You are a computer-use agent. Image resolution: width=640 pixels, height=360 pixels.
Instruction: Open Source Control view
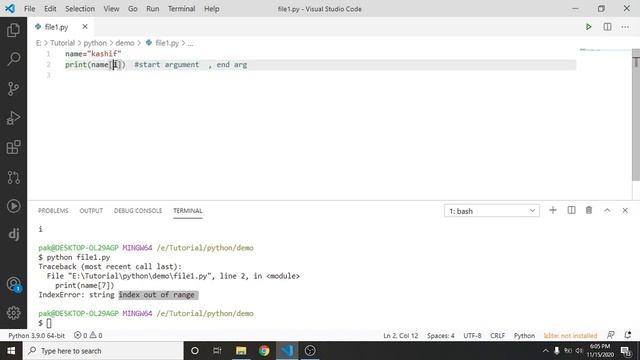pyautogui.click(x=13, y=89)
